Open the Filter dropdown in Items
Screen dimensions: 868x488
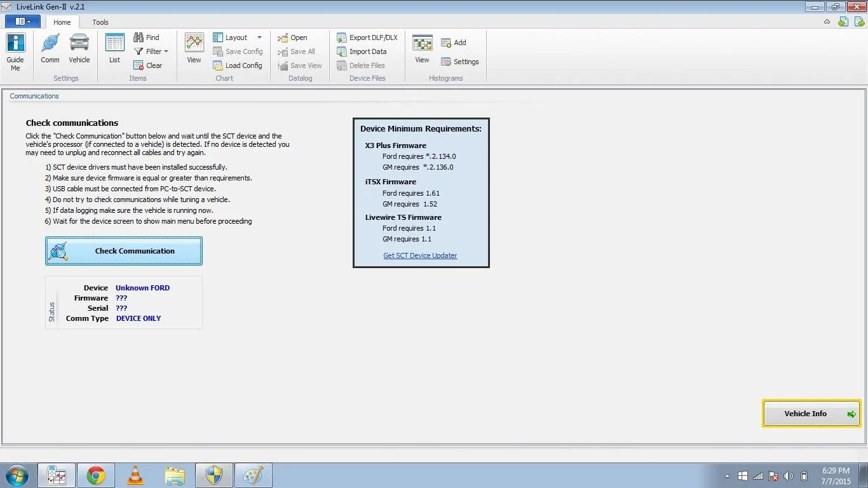pos(151,51)
